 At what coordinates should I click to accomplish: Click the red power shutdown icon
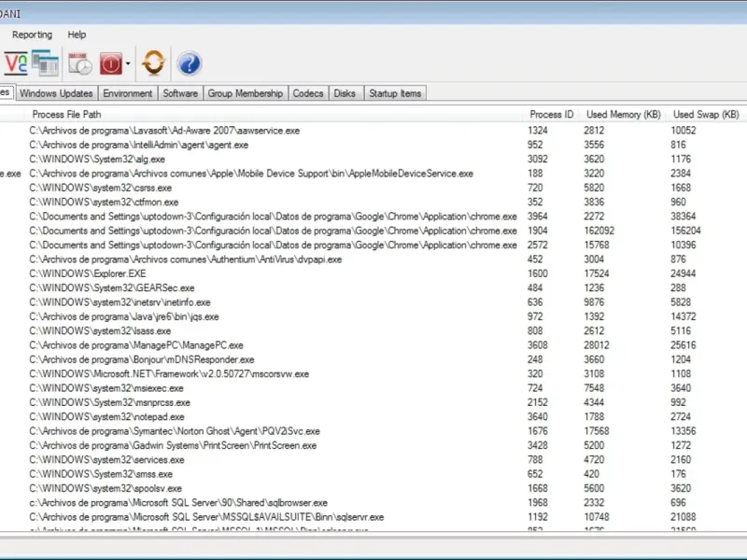coord(111,63)
